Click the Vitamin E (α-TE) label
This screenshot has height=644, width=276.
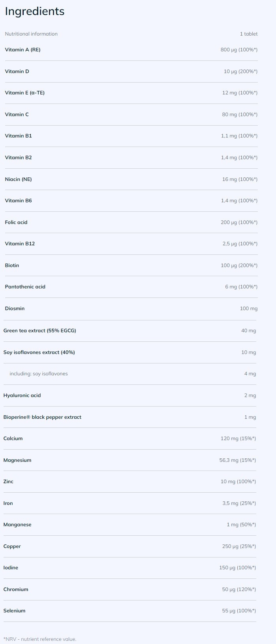point(24,93)
